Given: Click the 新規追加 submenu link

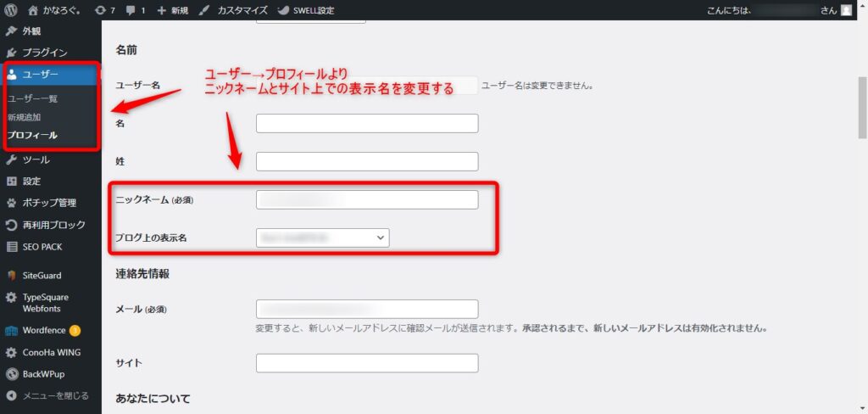Looking at the screenshot, I should click(25, 117).
